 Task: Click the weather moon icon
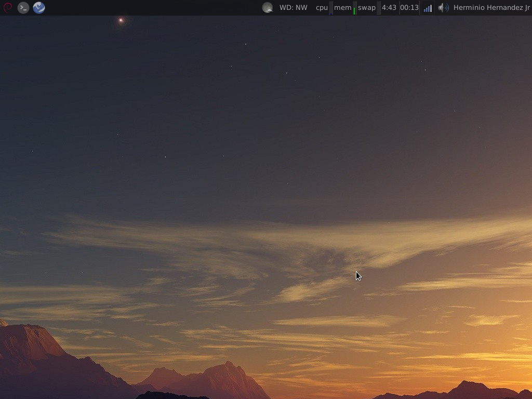point(268,7)
